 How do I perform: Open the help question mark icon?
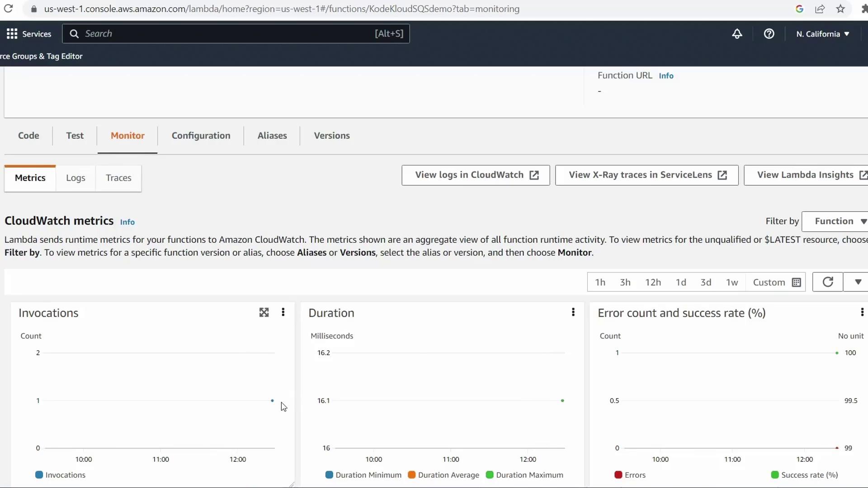(769, 34)
